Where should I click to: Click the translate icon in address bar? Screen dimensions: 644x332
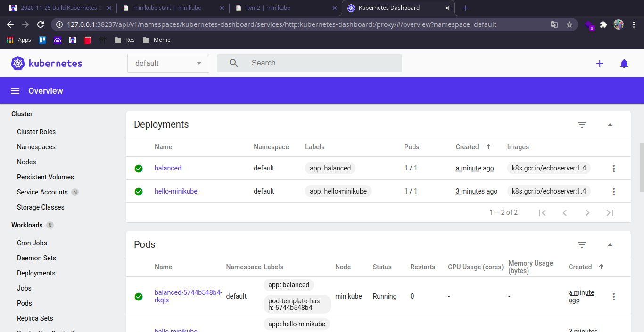click(554, 24)
